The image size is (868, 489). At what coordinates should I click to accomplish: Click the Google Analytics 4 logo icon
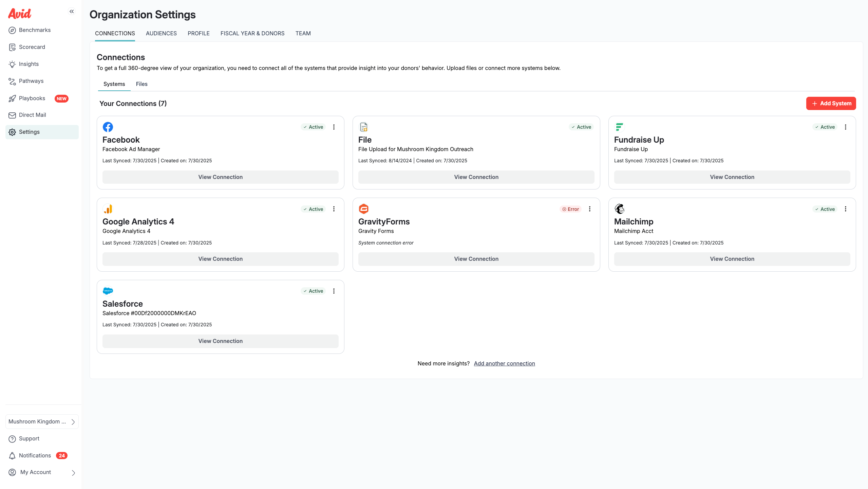[x=108, y=209]
